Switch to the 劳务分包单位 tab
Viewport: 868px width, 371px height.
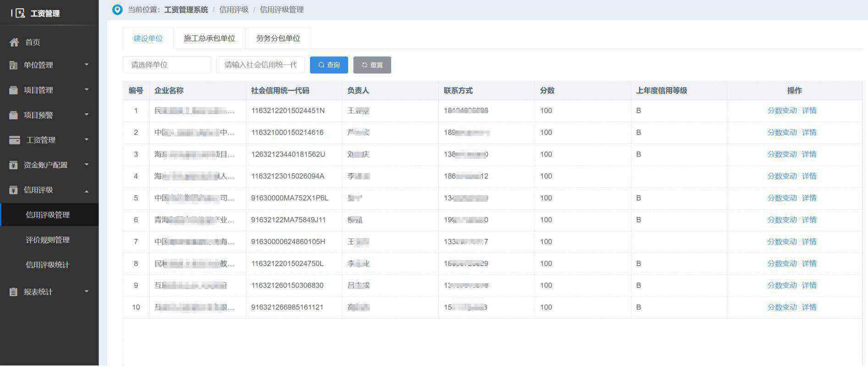point(278,39)
